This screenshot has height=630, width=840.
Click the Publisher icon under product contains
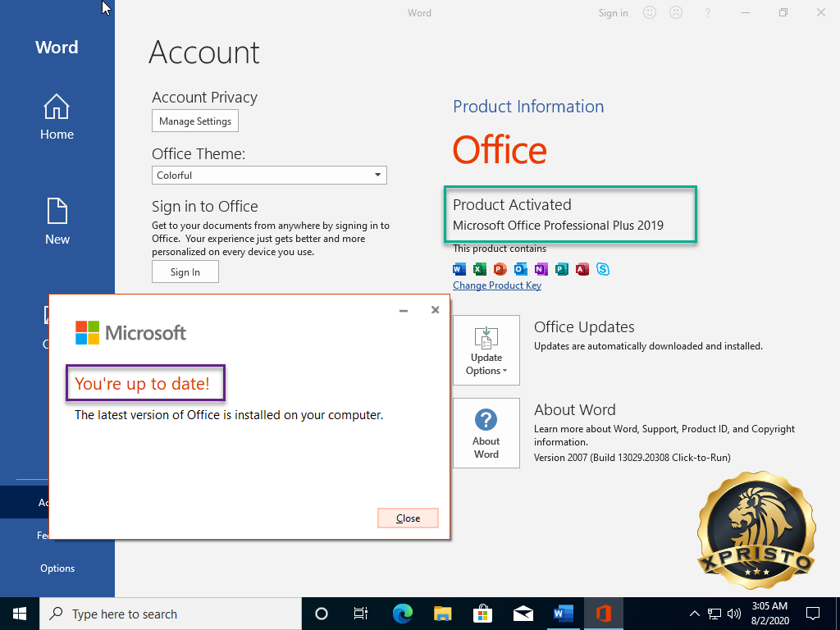click(x=561, y=269)
